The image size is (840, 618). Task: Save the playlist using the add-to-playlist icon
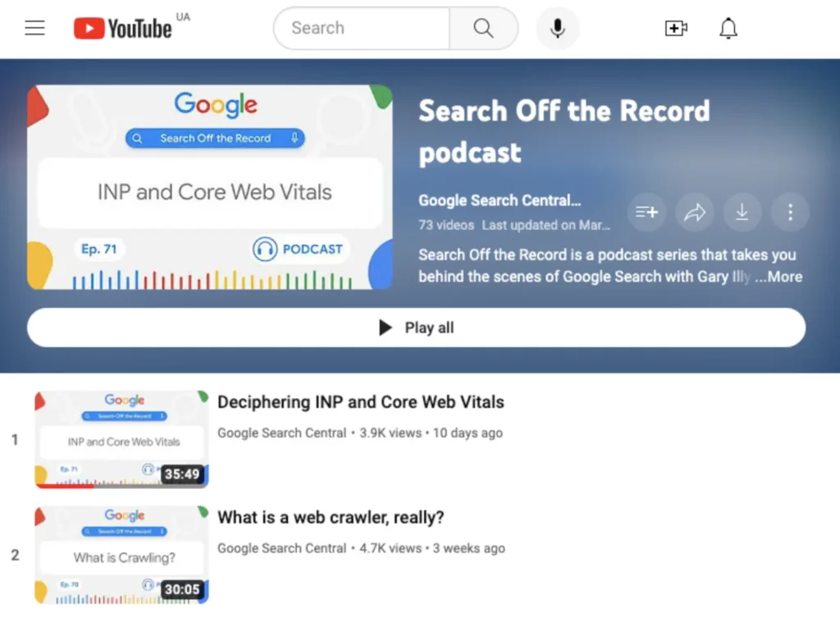646,212
